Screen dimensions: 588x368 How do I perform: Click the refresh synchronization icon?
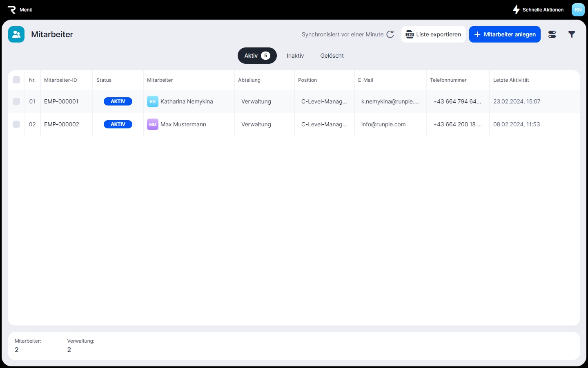[390, 34]
